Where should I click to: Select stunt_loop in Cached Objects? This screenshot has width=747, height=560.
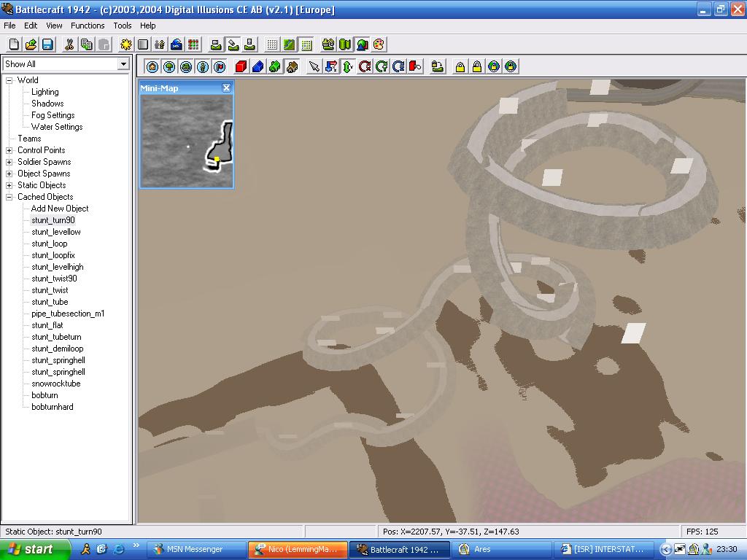click(49, 244)
